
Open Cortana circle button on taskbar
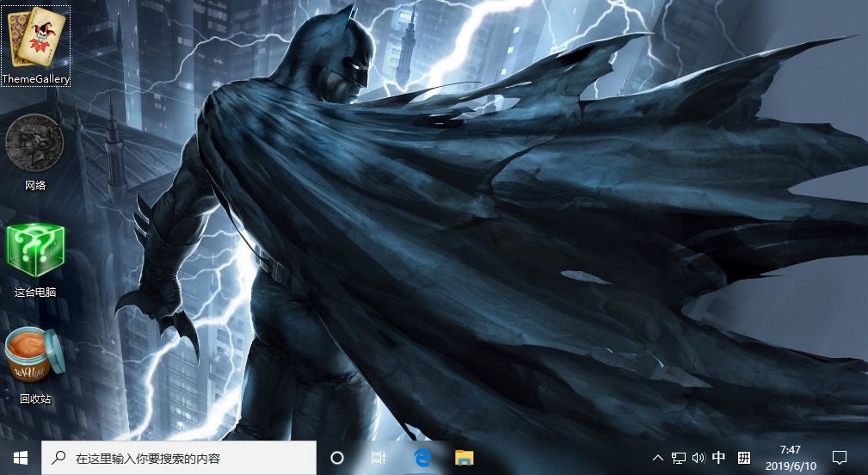[336, 458]
